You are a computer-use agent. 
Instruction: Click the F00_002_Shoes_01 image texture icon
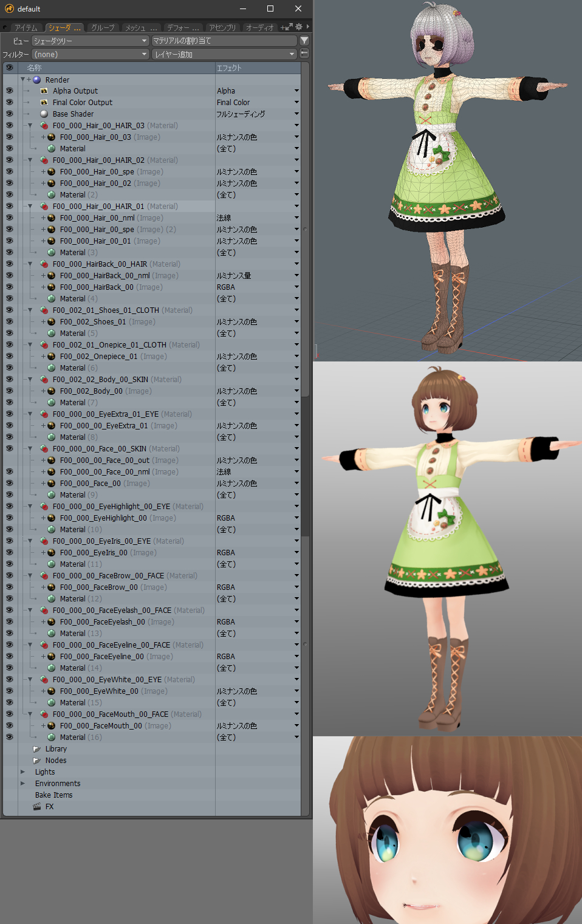(x=52, y=322)
